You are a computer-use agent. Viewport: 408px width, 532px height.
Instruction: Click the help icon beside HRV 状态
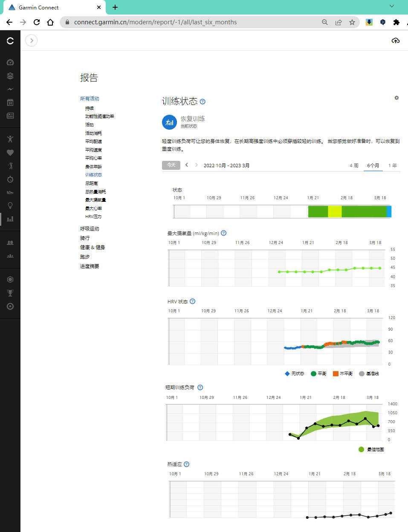pos(192,301)
